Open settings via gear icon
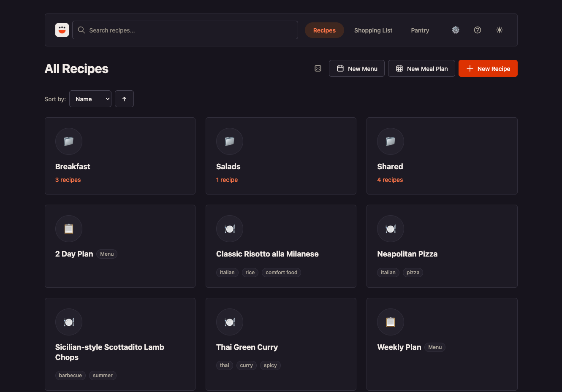Viewport: 562px width, 392px height. [456, 30]
